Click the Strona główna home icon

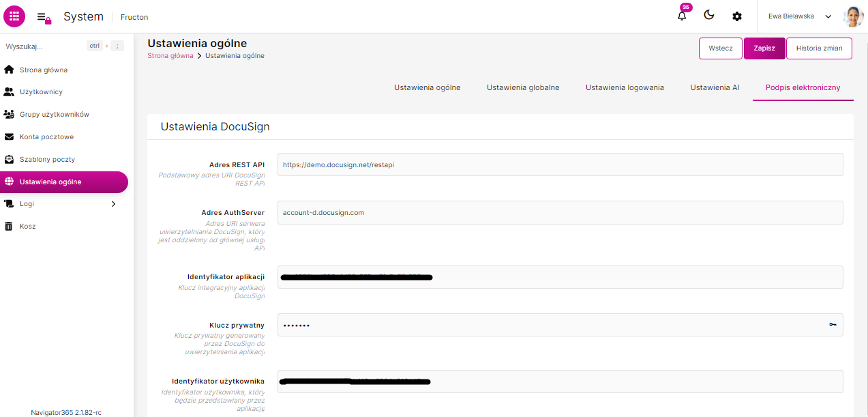coord(9,70)
